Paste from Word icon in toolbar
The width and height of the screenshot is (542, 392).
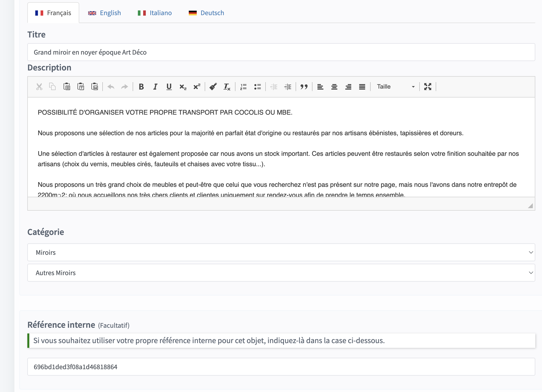[95, 87]
